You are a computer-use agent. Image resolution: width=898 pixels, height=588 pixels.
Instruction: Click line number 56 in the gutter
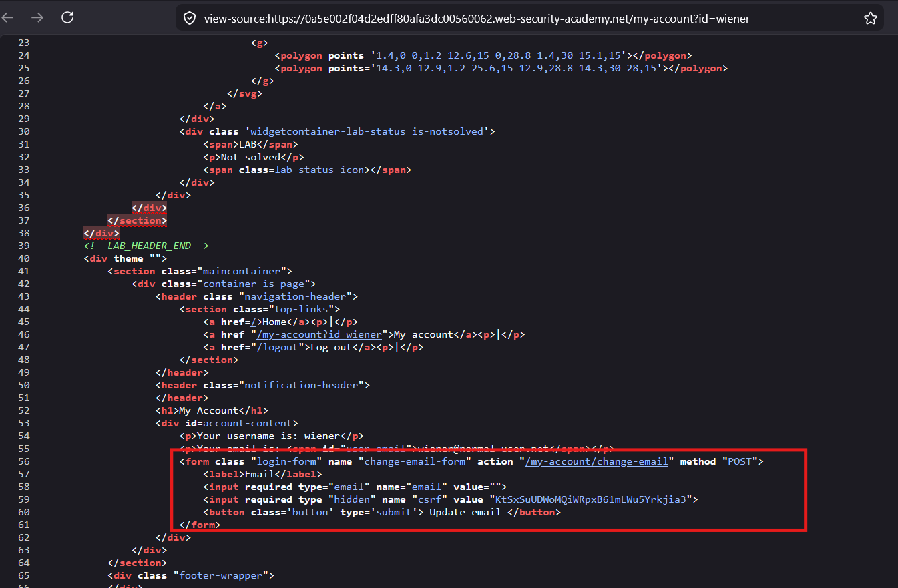(x=23, y=461)
